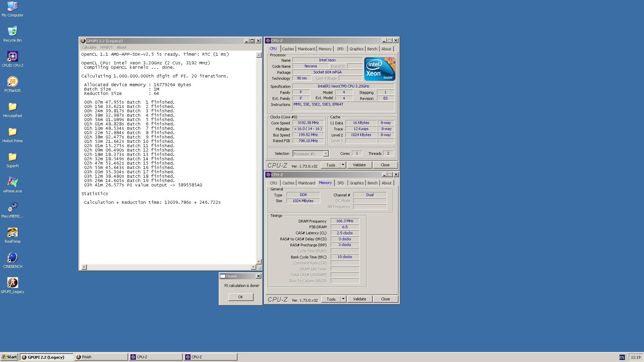Click the EN language indicator in tray
This screenshot has height=362, width=644.
tap(622, 357)
